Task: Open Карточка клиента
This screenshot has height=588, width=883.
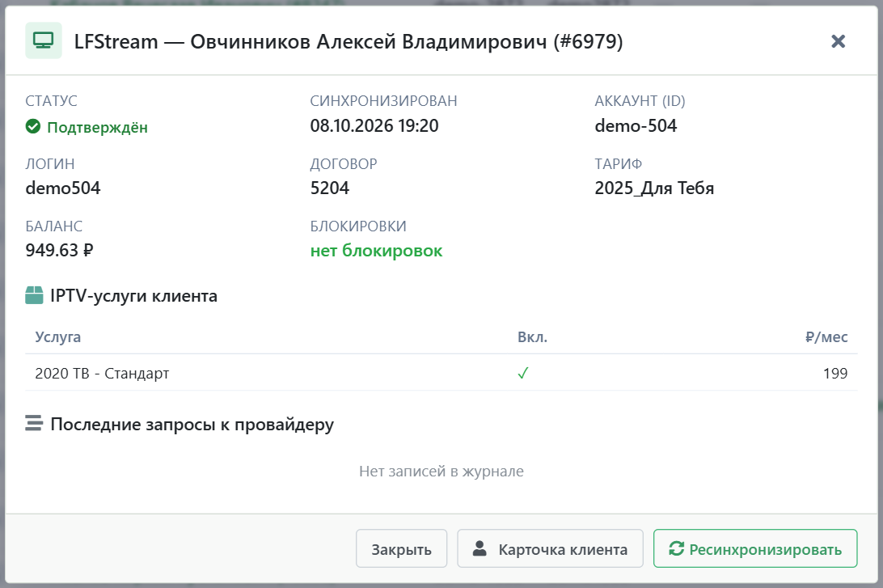Action: 550,548
